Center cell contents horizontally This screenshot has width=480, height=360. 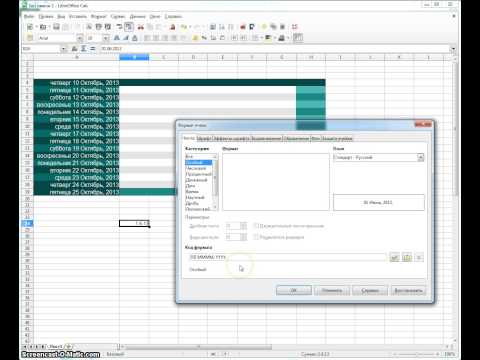156,38
